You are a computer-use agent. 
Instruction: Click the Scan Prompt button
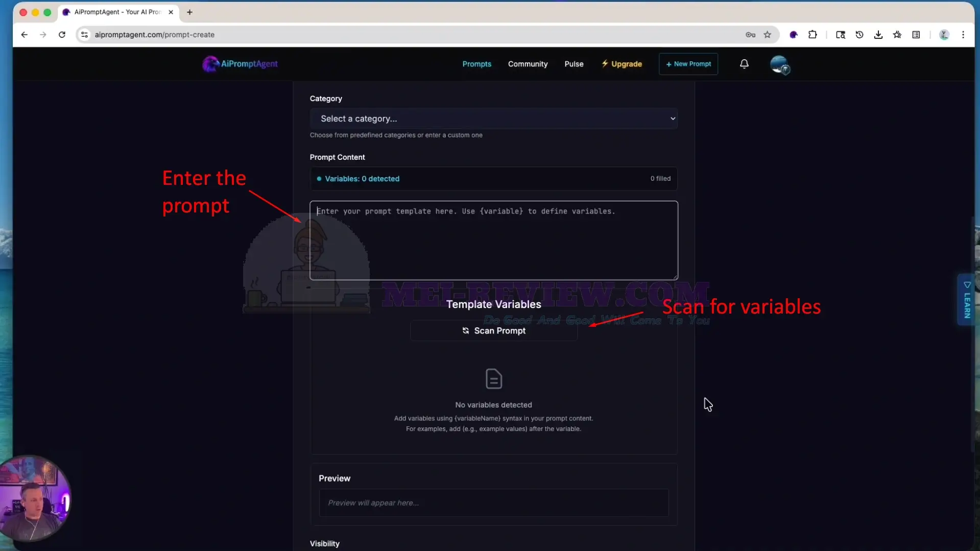click(x=493, y=331)
